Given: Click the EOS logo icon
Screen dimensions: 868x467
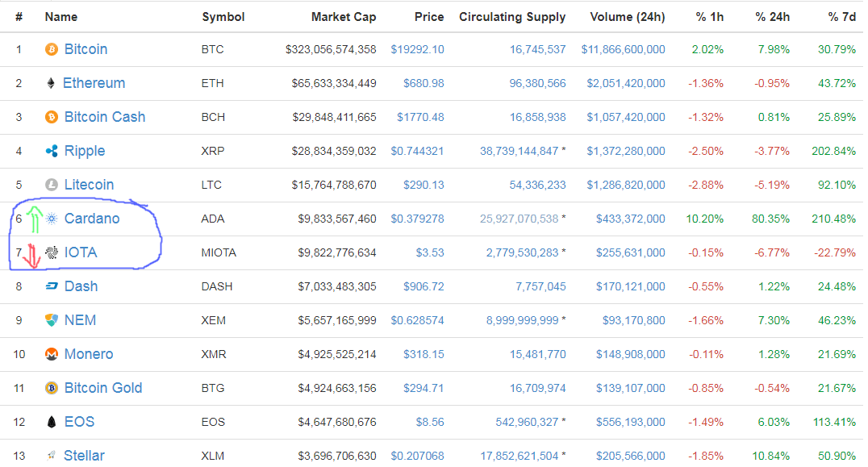Looking at the screenshot, I should click(x=52, y=422).
